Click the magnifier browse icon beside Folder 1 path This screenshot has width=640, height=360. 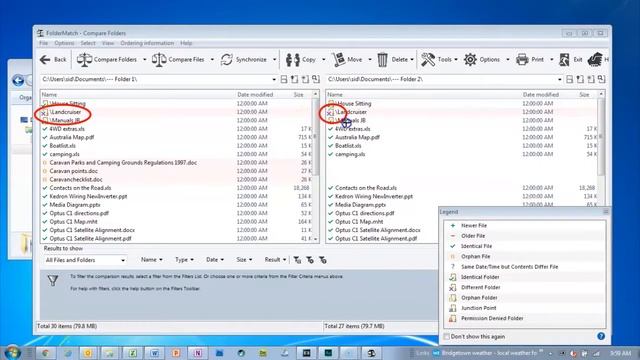(x=316, y=79)
